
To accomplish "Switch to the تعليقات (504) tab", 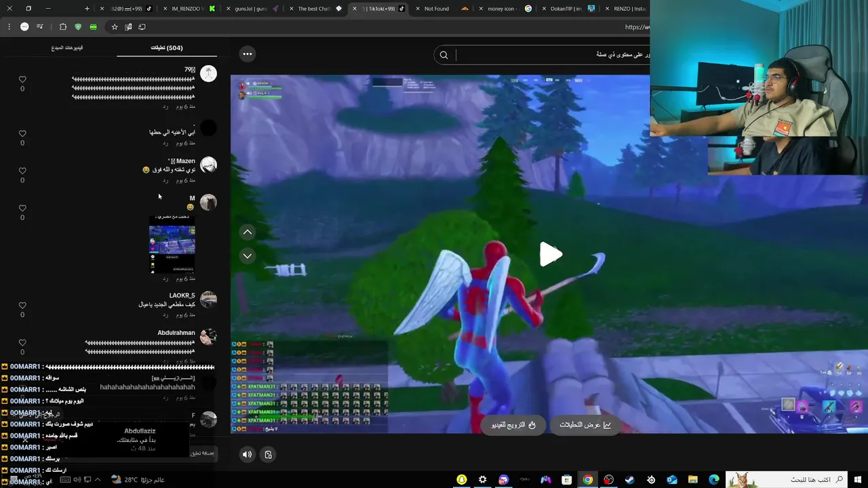I will point(167,48).
